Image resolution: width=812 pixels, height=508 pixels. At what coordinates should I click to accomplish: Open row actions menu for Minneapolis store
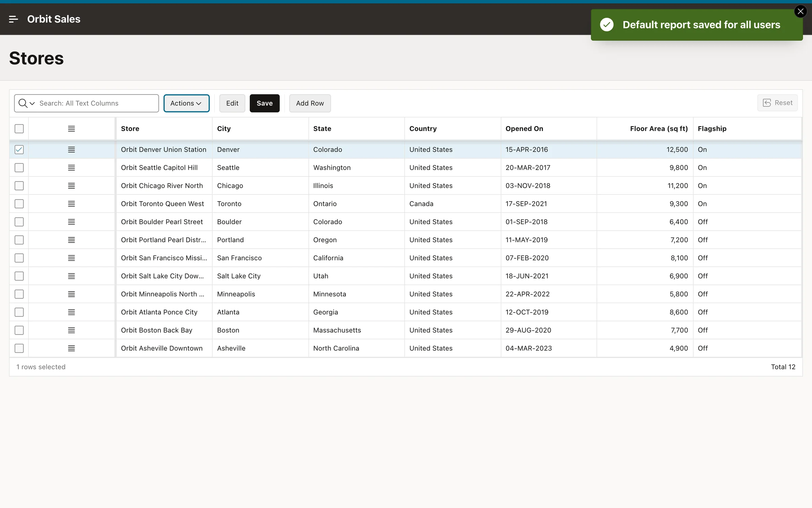click(x=71, y=294)
